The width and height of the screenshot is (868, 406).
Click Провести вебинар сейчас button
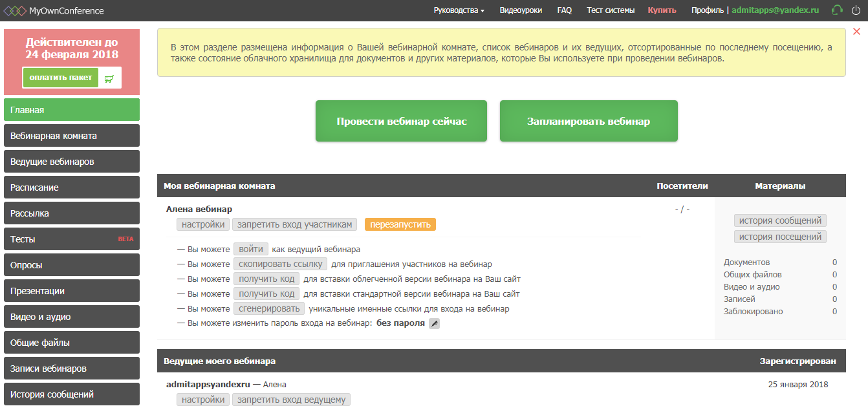coord(401,121)
